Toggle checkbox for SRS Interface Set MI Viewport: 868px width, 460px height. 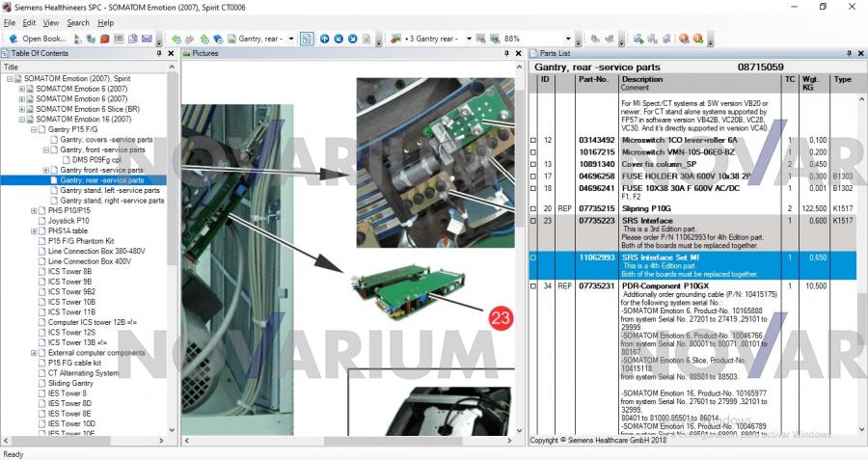[x=533, y=258]
